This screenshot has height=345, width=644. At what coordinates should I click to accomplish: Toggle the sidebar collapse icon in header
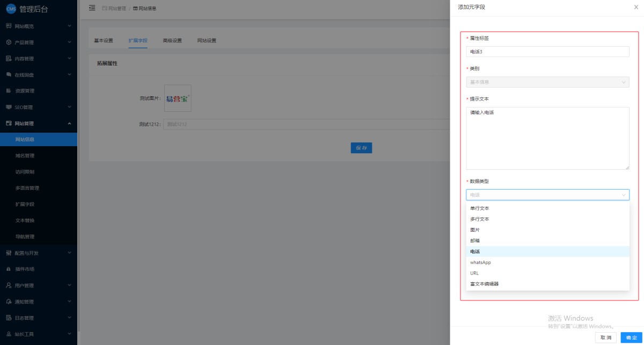click(92, 8)
